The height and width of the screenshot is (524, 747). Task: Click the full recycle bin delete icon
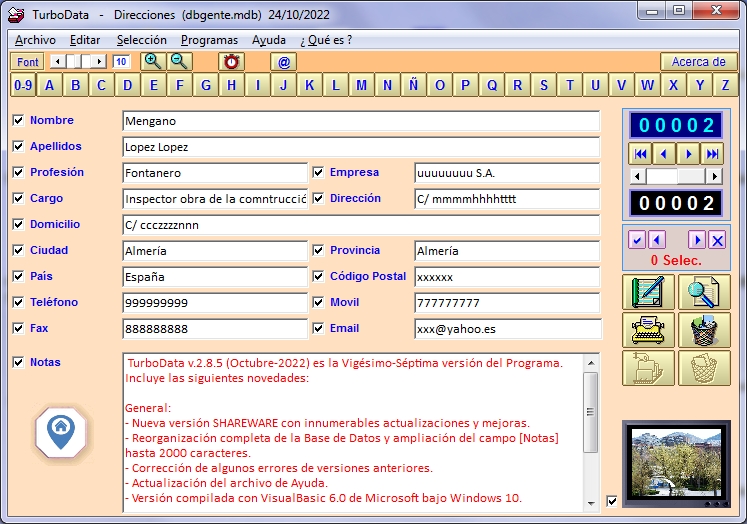click(x=704, y=330)
